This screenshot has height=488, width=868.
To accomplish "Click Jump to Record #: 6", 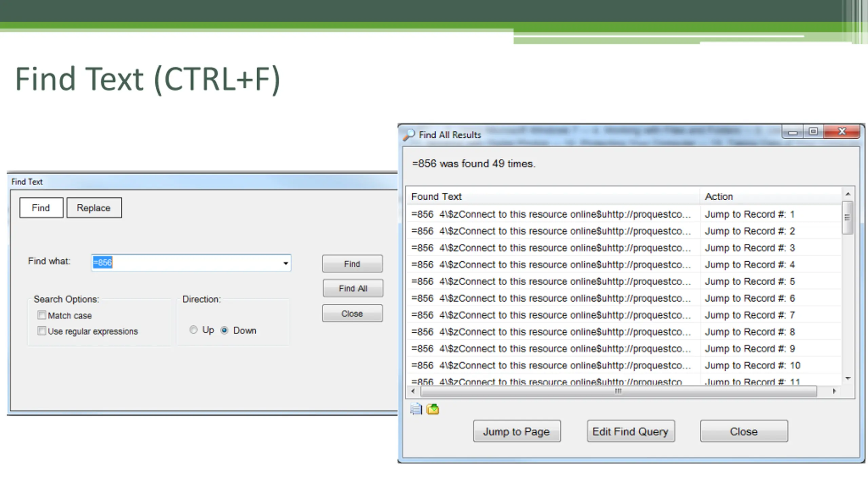I will [x=750, y=298].
